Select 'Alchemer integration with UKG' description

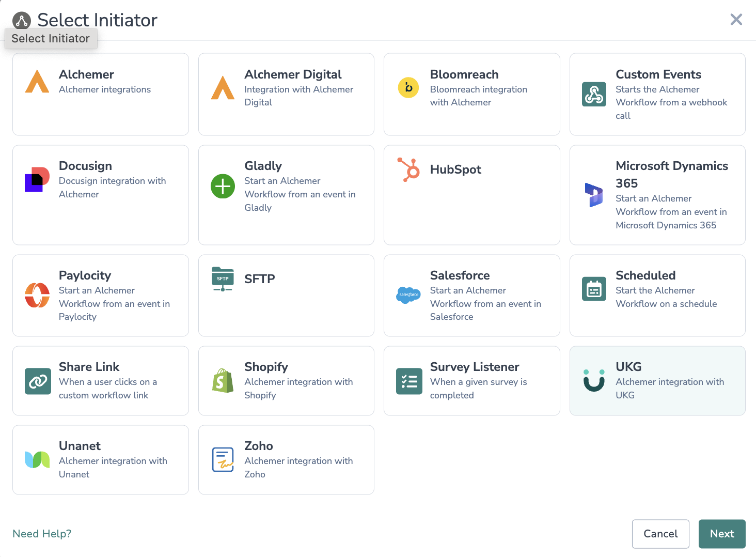(670, 389)
